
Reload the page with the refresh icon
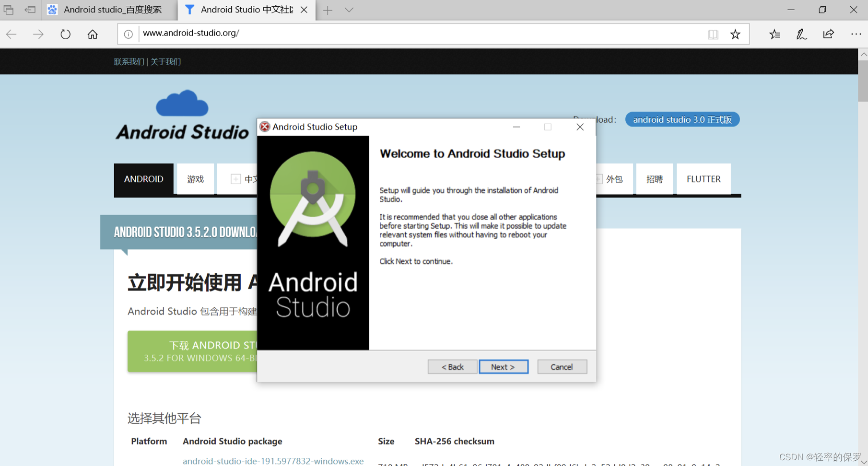pyautogui.click(x=66, y=34)
